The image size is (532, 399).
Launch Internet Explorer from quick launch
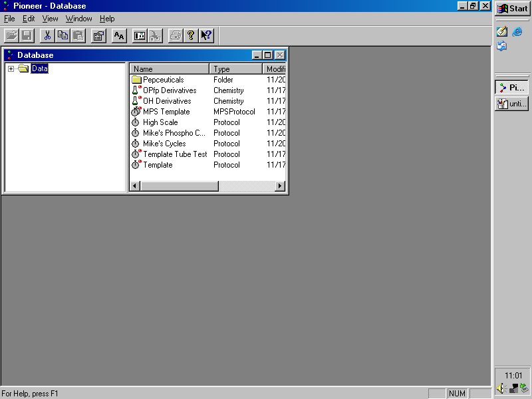click(x=517, y=31)
